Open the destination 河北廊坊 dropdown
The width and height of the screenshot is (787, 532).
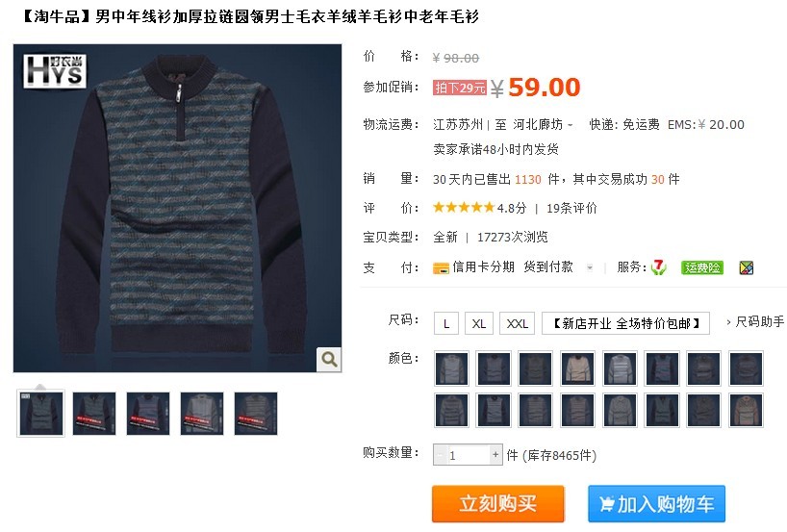[x=543, y=124]
